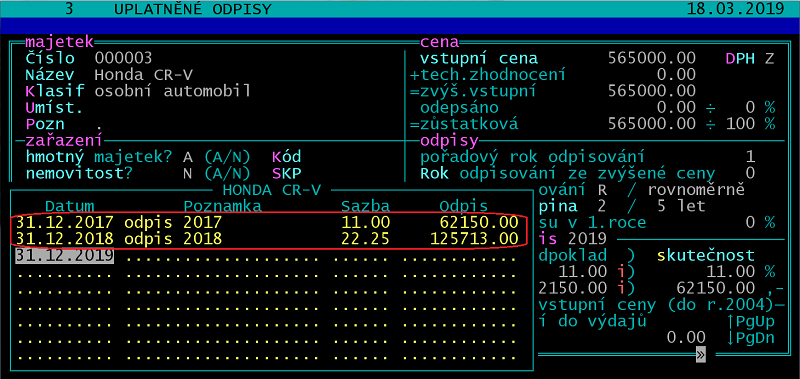
Task: Click the HONDA CR-V table title
Action: pyautogui.click(x=272, y=190)
